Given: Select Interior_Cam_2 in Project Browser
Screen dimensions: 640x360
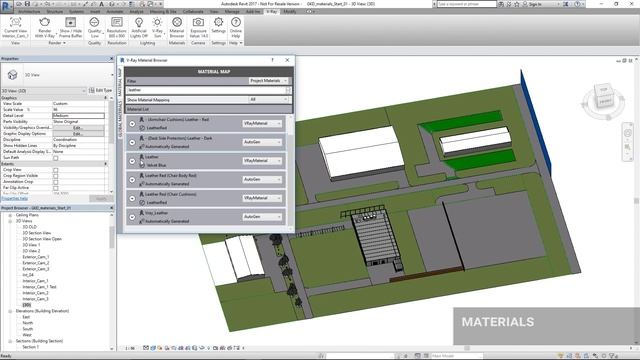Looking at the screenshot, I should pyautogui.click(x=36, y=293).
